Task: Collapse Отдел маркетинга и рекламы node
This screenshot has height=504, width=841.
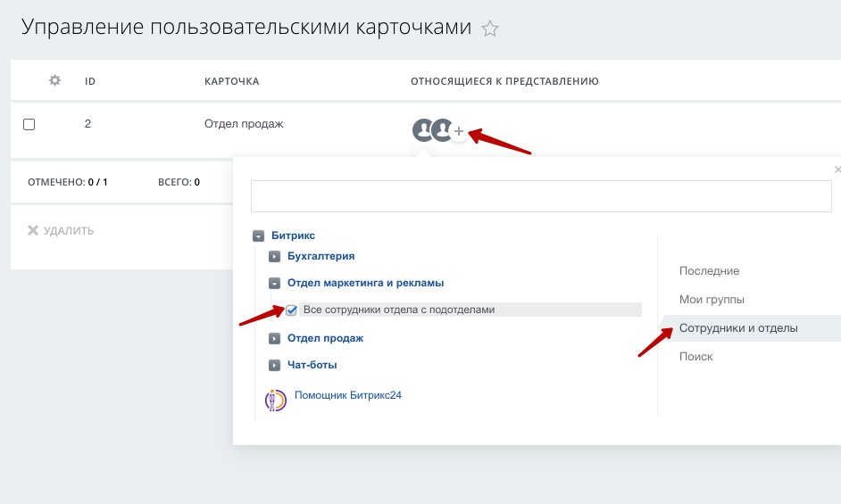Action: click(274, 283)
